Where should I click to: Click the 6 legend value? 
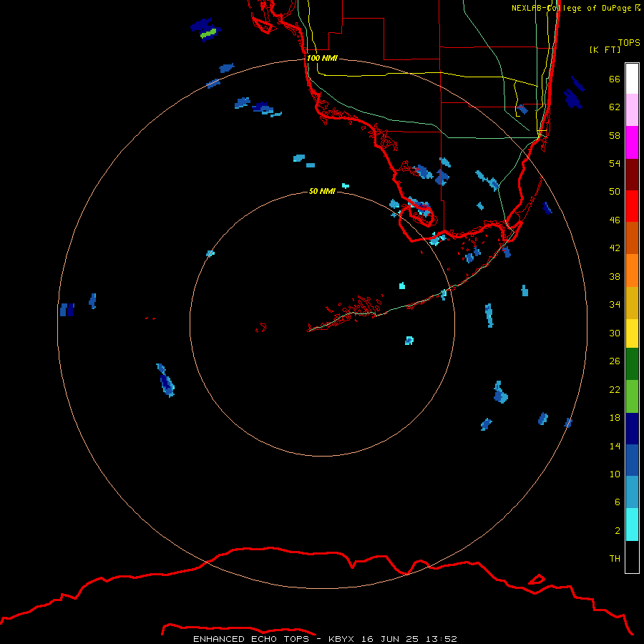coord(618,502)
